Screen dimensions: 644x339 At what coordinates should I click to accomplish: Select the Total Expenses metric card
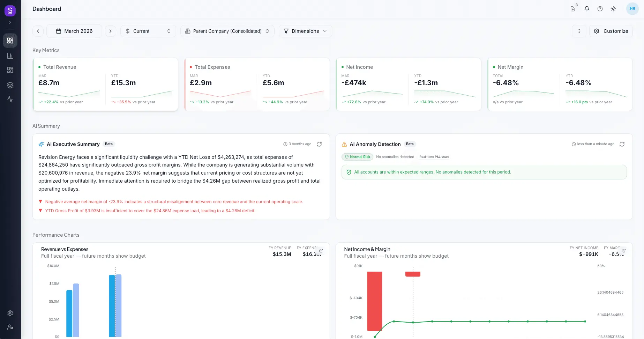(x=257, y=84)
